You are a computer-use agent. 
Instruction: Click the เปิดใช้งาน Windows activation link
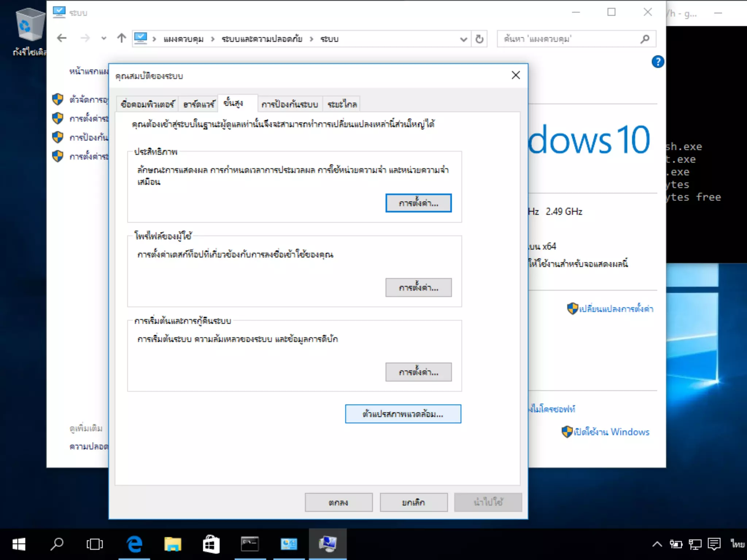(611, 432)
